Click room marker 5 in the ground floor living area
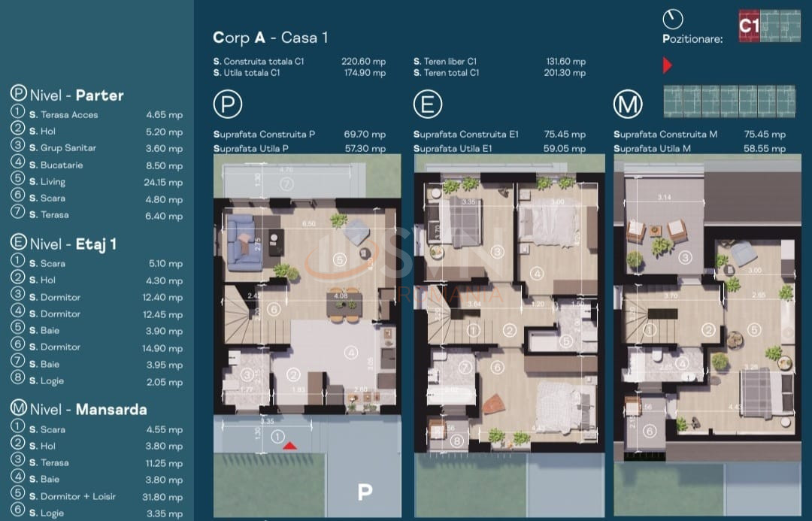 click(339, 259)
